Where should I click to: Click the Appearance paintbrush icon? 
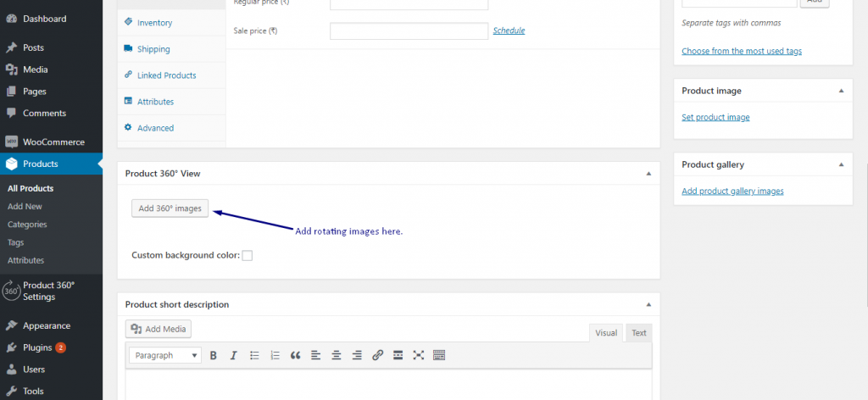11,326
